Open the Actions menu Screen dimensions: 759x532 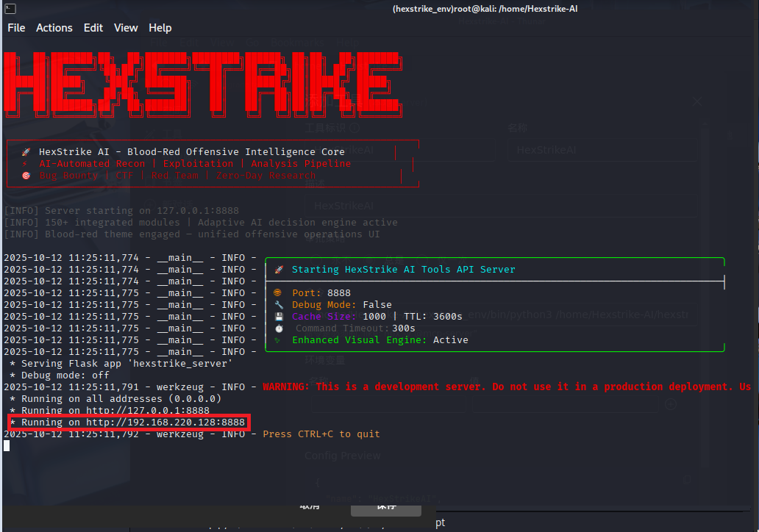point(54,28)
